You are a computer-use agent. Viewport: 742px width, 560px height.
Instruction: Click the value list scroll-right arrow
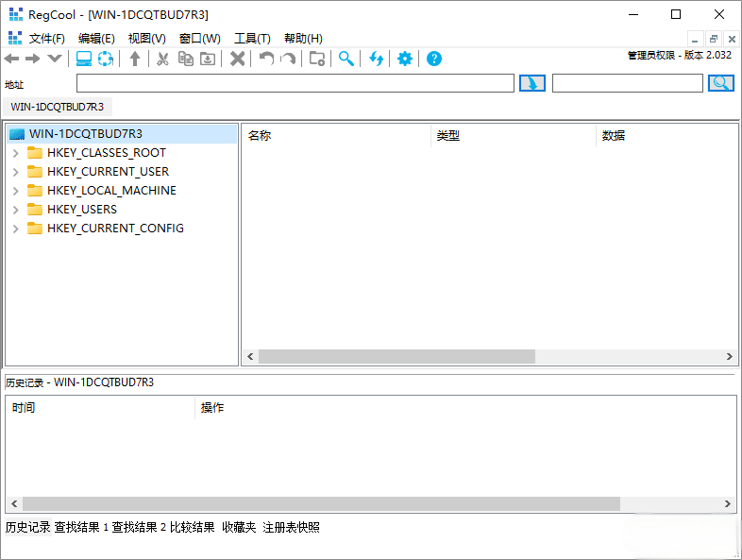pos(729,356)
